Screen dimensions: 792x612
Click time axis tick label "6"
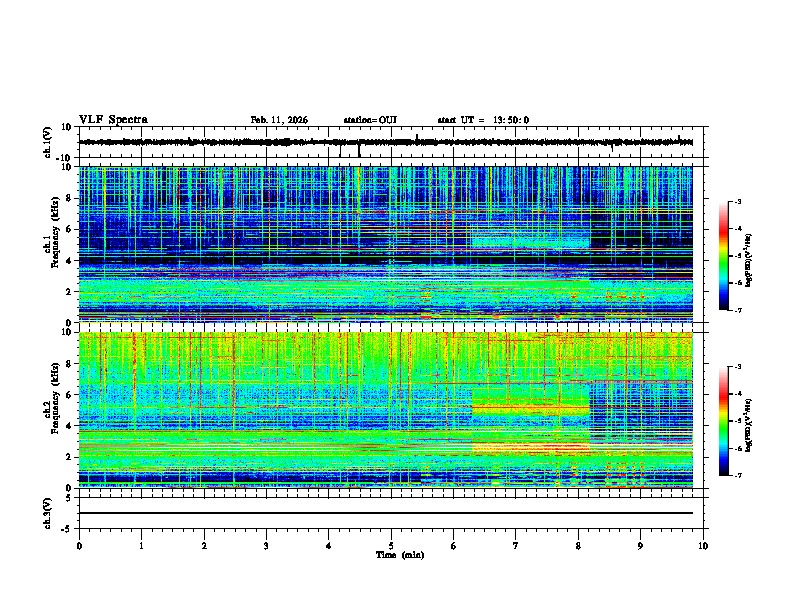(454, 546)
